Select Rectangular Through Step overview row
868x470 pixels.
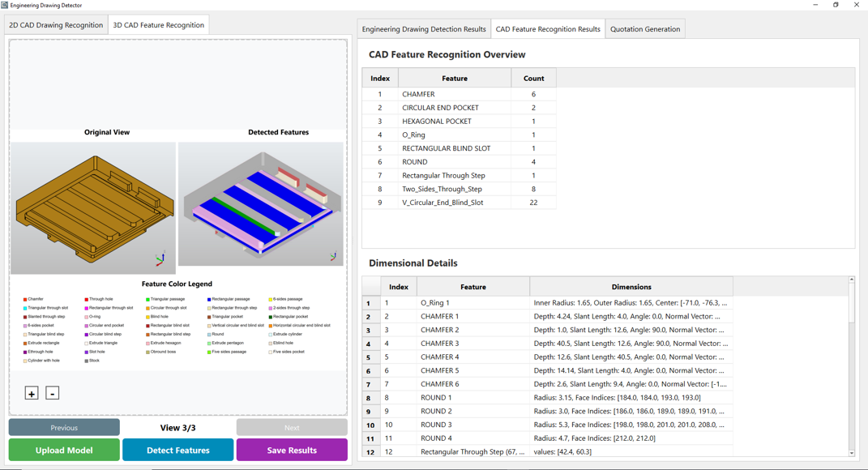click(x=460, y=176)
